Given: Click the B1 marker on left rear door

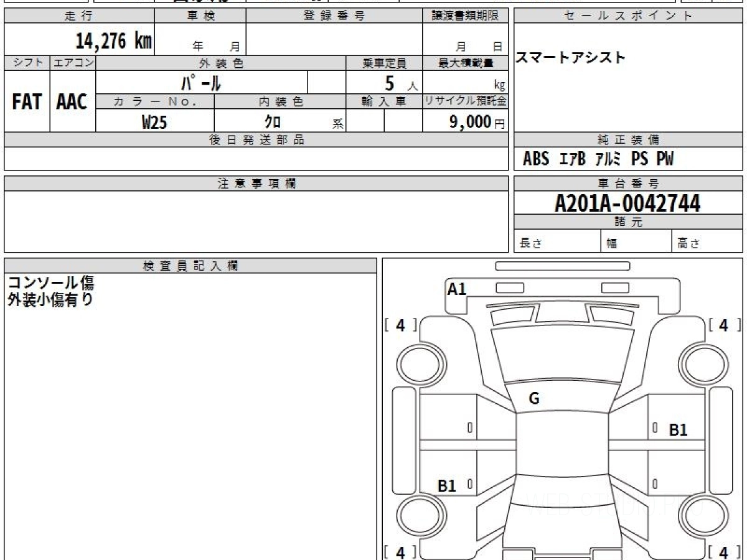Looking at the screenshot, I should point(447,486).
